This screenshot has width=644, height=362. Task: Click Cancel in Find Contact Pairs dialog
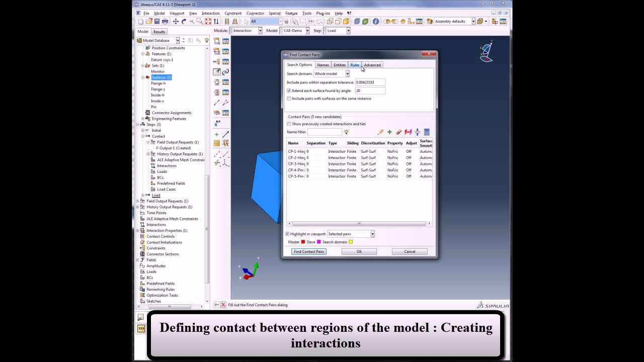point(410,251)
